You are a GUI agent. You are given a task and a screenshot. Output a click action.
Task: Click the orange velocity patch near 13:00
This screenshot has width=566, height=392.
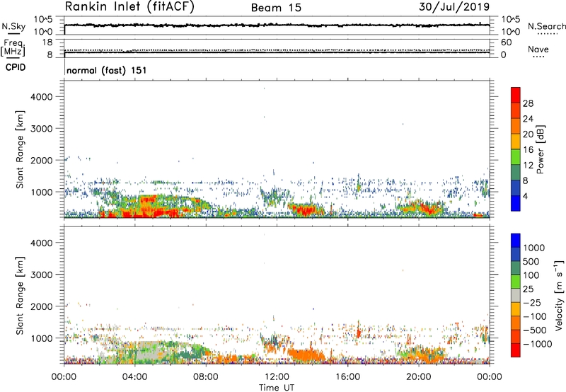(x=305, y=355)
